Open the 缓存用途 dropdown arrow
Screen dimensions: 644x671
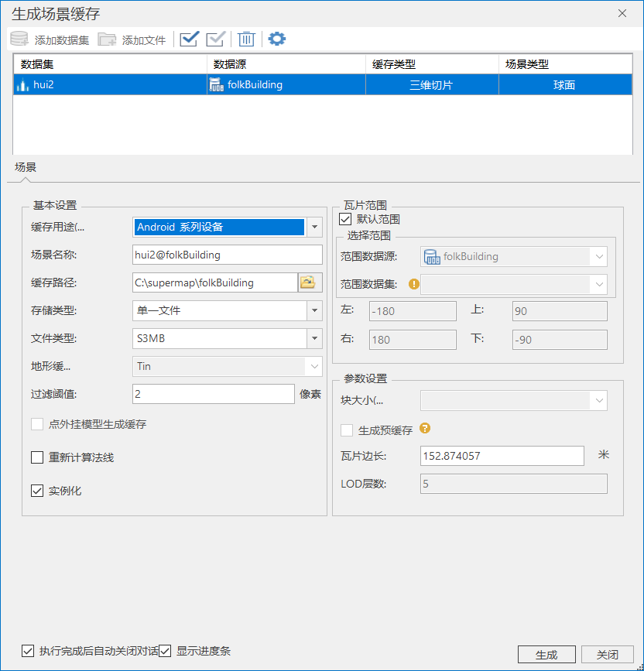[x=314, y=227]
